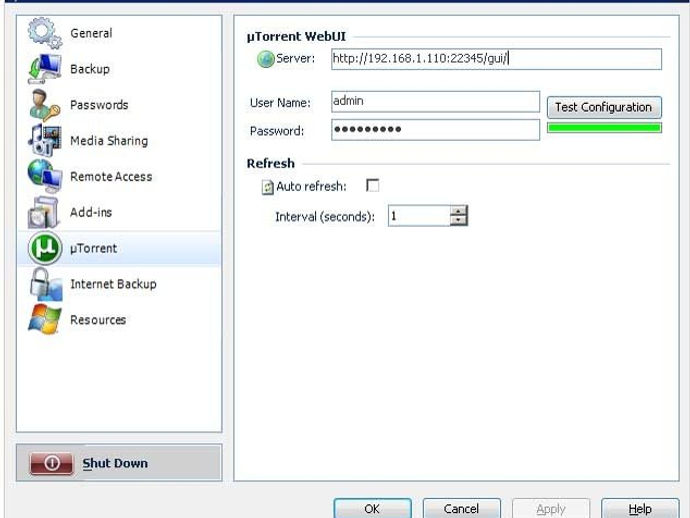Click the Internet Backup padlock icon

coord(46,284)
